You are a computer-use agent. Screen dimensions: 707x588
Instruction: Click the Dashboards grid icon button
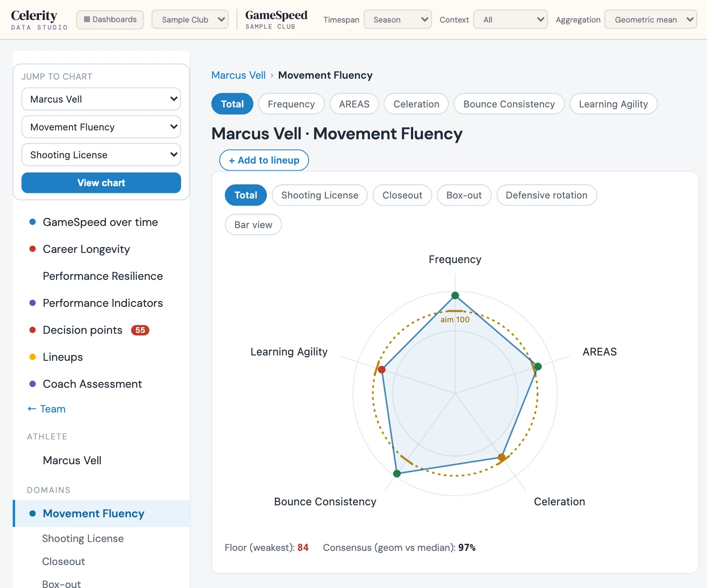tap(110, 19)
